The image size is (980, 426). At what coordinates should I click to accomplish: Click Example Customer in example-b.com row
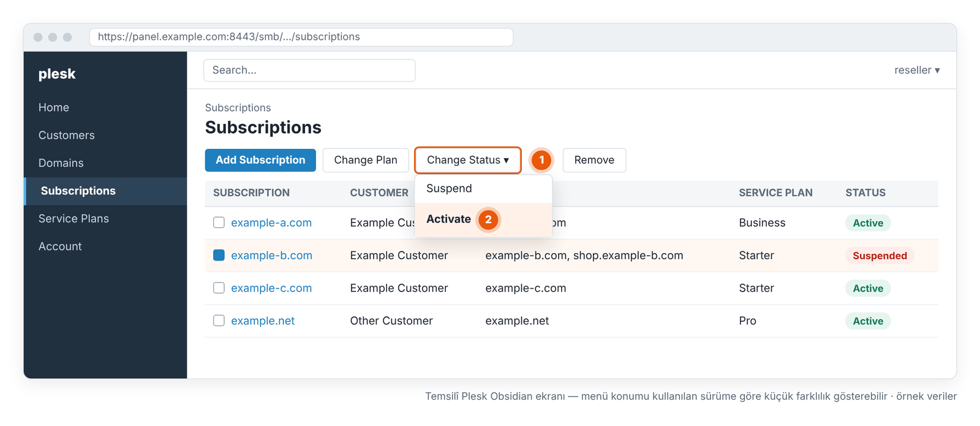(x=399, y=256)
